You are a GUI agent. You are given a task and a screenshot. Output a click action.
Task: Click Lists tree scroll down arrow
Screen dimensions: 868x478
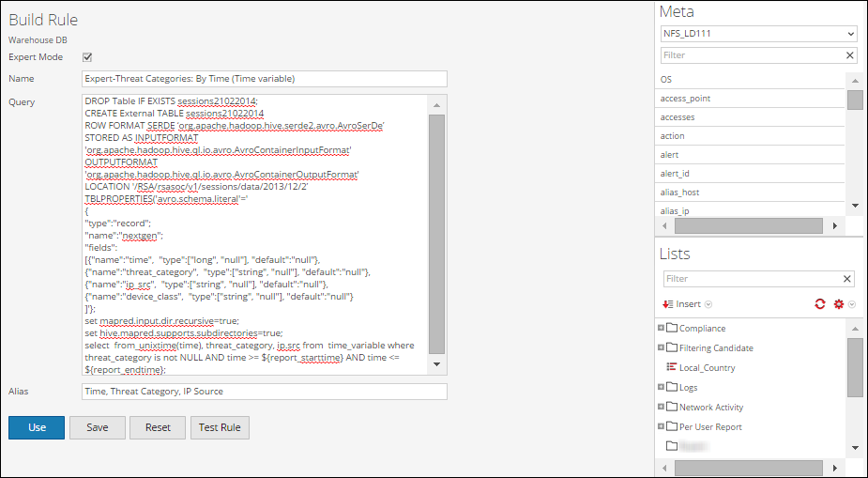tap(855, 448)
